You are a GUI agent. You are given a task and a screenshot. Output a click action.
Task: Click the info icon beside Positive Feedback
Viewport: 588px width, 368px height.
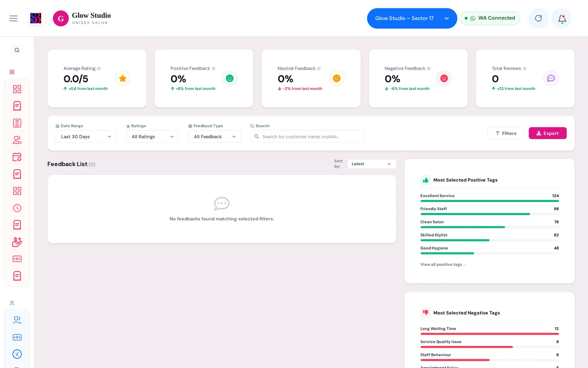click(x=214, y=68)
